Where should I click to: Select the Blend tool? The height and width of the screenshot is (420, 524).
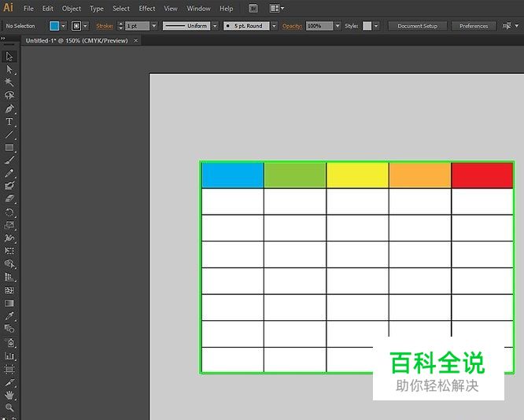click(9, 329)
